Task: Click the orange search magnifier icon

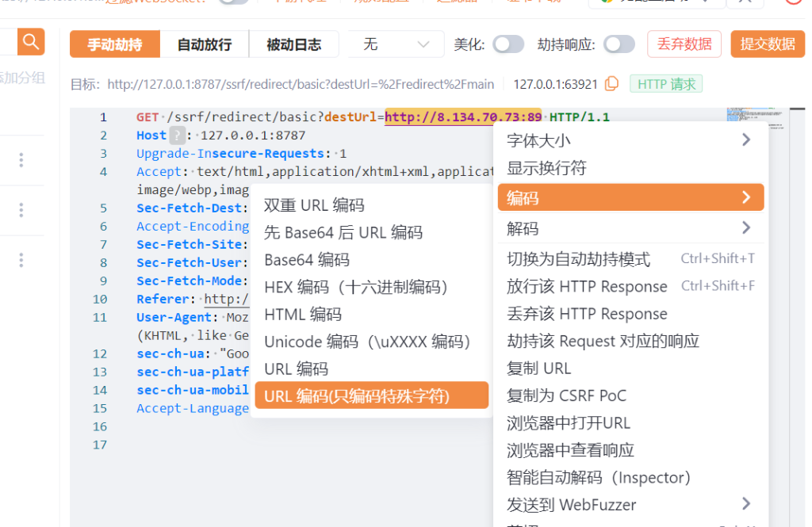Action: [x=31, y=42]
